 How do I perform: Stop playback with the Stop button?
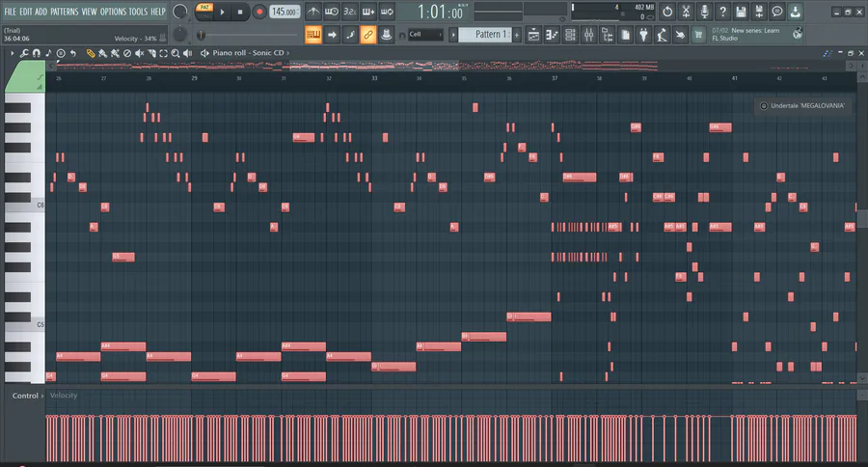click(x=240, y=12)
